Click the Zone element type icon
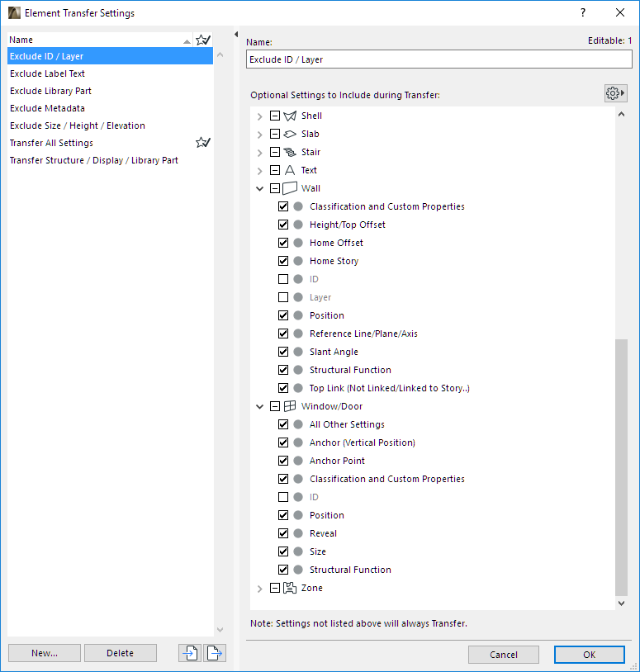Image resolution: width=640 pixels, height=672 pixels. 290,588
